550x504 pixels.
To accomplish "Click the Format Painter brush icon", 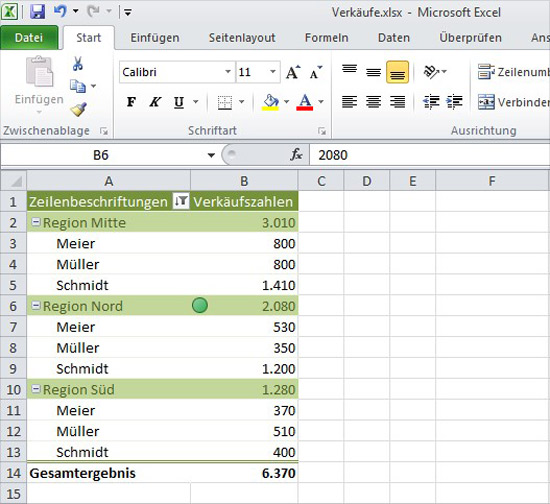I will pos(79,109).
